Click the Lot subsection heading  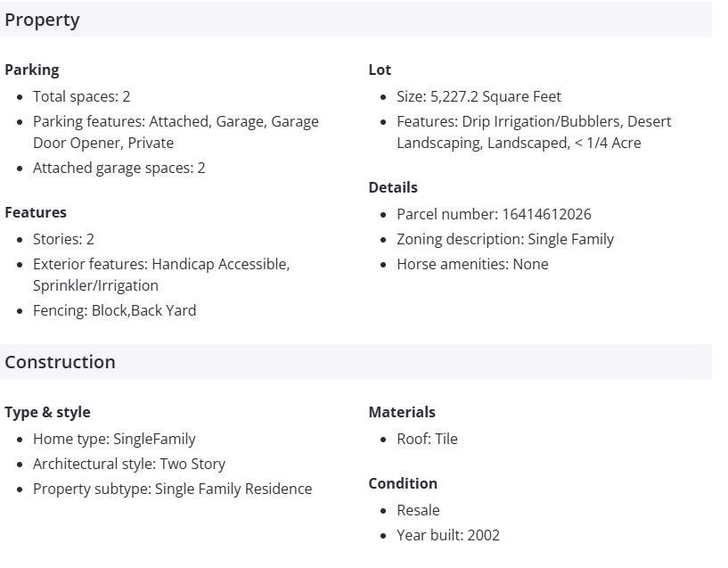(x=380, y=70)
